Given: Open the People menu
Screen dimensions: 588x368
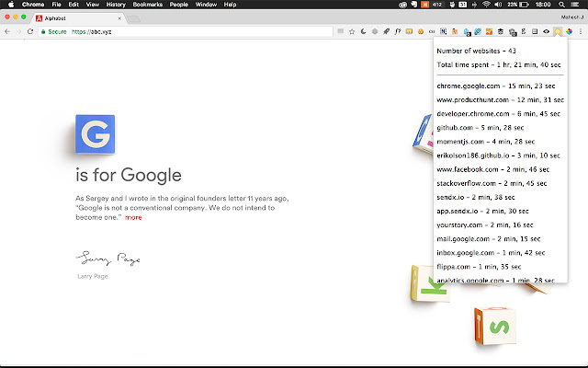Looking at the screenshot, I should pyautogui.click(x=178, y=5).
